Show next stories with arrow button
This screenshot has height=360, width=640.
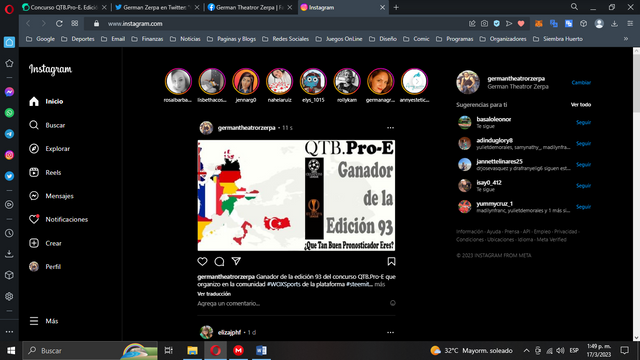(417, 81)
